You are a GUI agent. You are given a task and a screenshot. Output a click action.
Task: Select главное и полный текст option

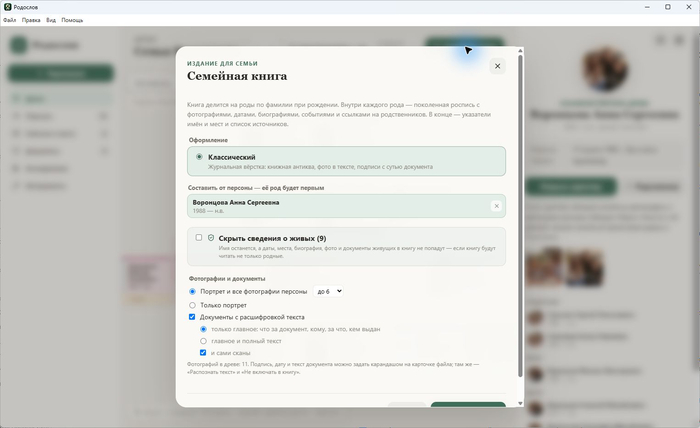tap(203, 341)
